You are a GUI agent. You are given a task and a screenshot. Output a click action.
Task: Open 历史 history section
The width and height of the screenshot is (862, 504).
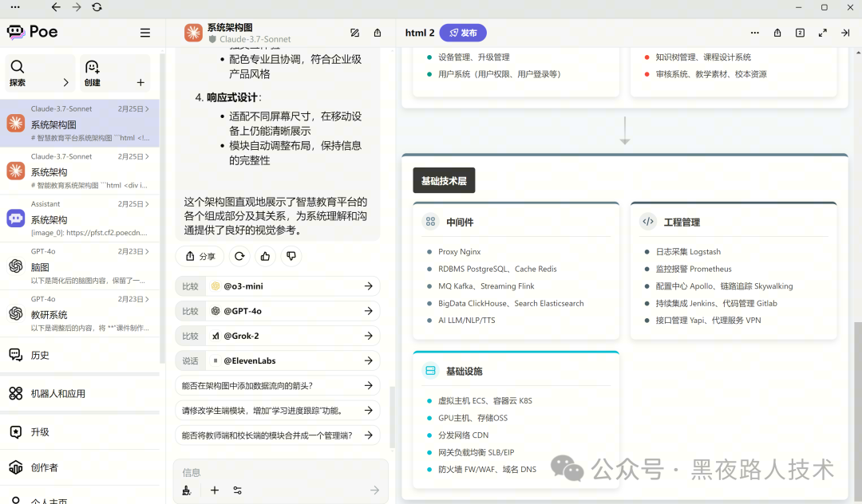coord(80,355)
